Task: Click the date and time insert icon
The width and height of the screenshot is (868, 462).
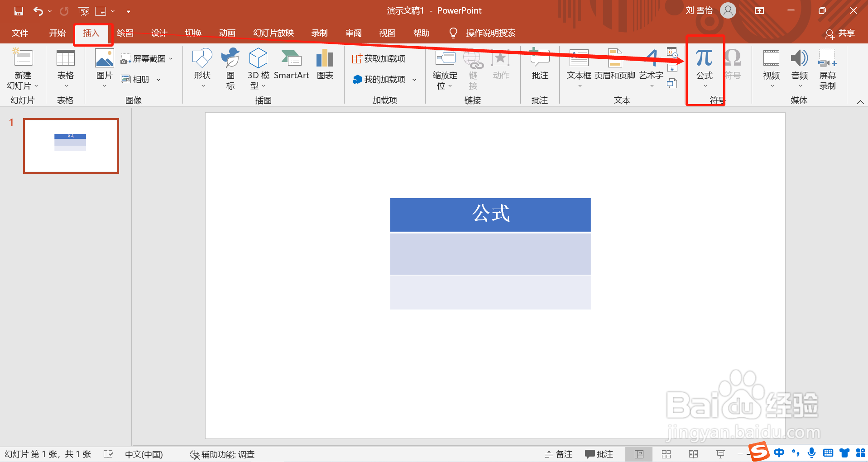Action: (x=672, y=52)
